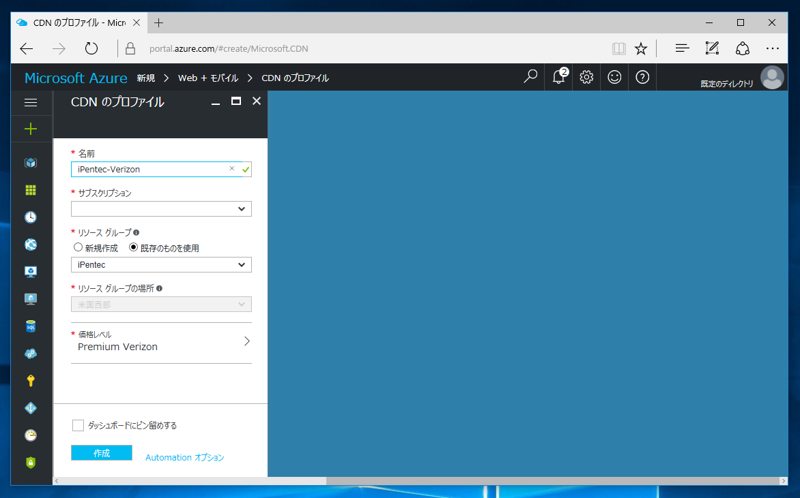Click the green plus New resource icon
Image resolution: width=800 pixels, height=498 pixels.
[x=31, y=129]
